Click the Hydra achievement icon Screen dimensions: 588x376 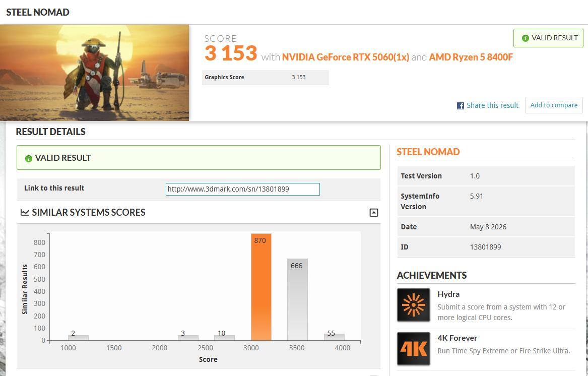coord(414,305)
